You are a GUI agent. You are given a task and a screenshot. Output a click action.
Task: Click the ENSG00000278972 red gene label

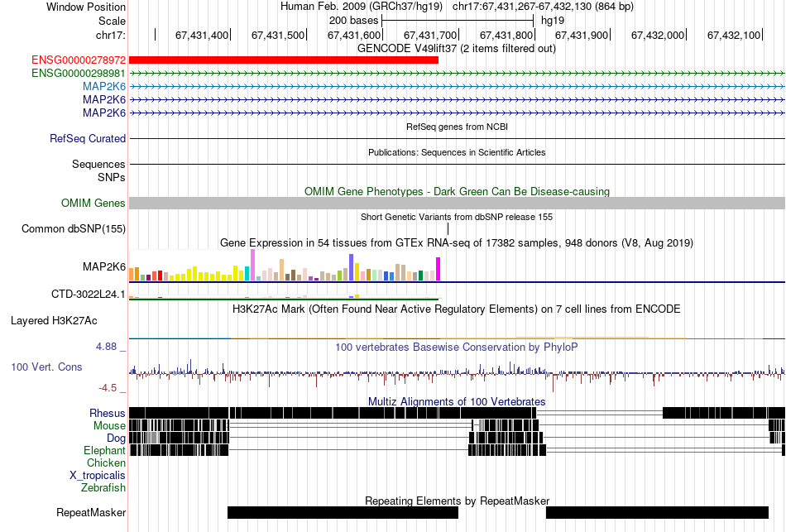pyautogui.click(x=79, y=60)
